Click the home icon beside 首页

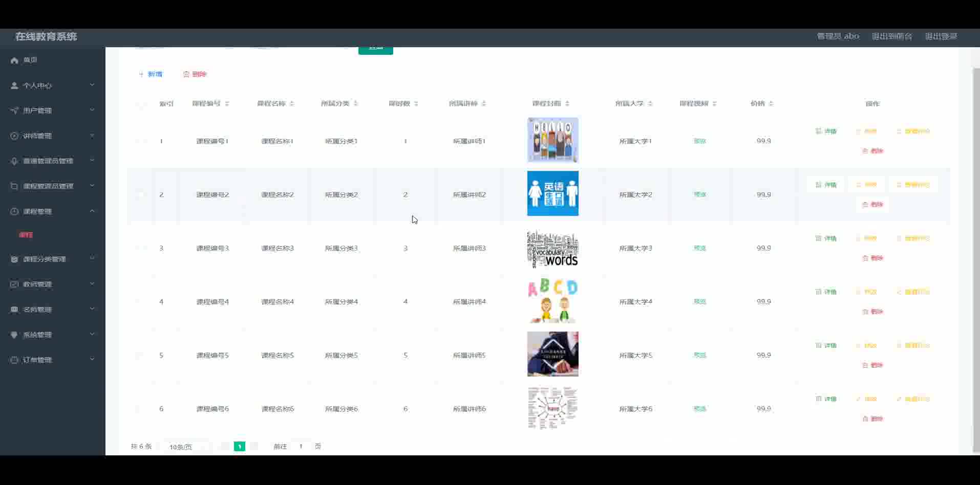tap(14, 60)
